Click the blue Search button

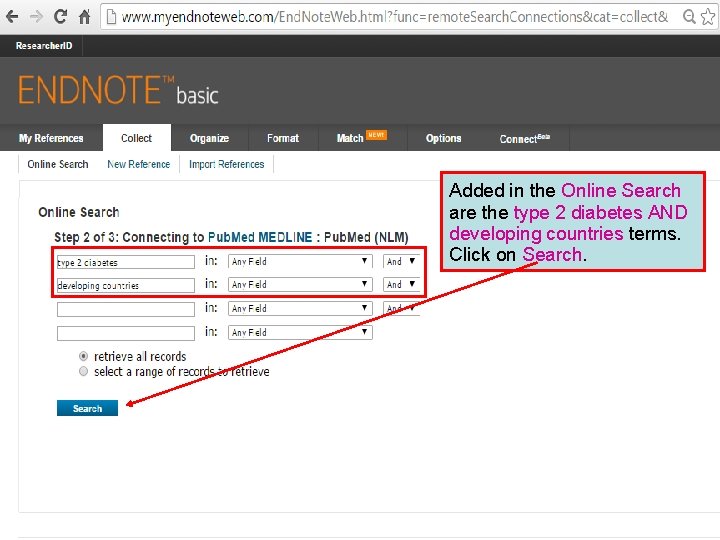(87, 408)
